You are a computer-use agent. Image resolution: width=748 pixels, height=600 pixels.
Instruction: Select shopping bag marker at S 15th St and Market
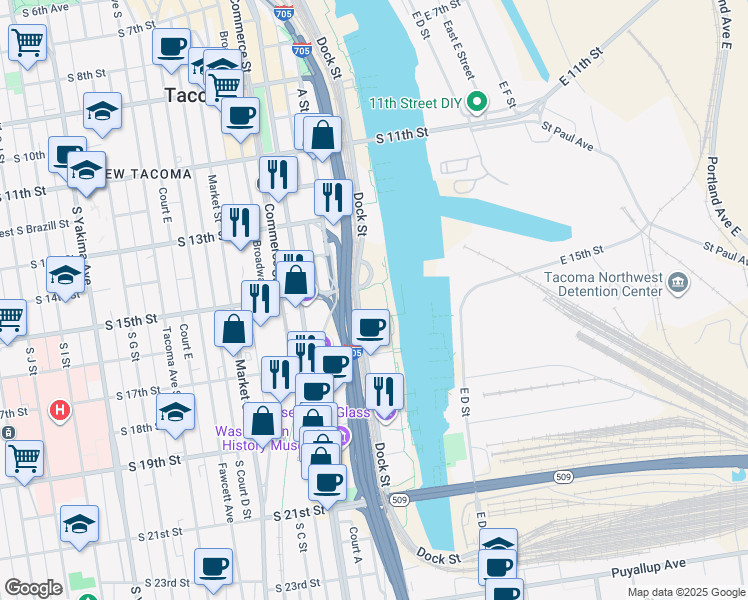pyautogui.click(x=233, y=332)
